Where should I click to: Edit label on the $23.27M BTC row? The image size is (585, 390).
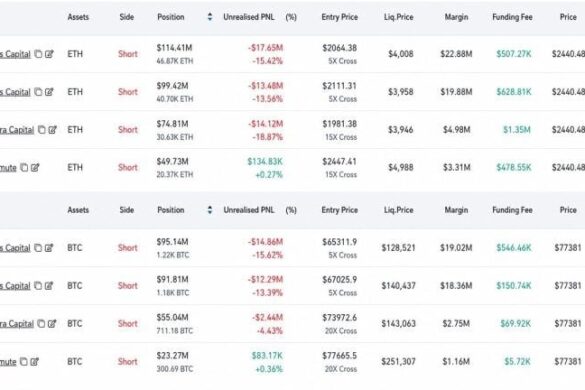coord(35,362)
